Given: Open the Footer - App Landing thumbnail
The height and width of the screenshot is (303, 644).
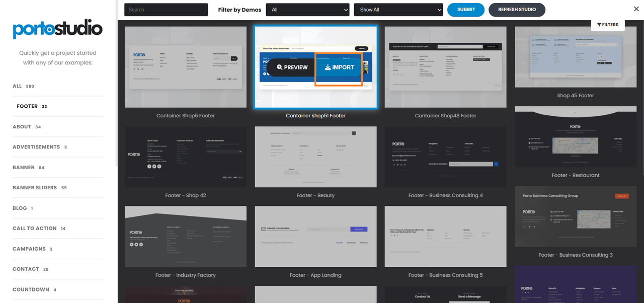Looking at the screenshot, I should [315, 237].
